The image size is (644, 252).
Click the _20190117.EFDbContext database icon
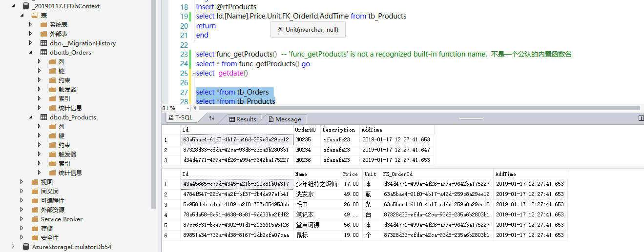coord(26,6)
